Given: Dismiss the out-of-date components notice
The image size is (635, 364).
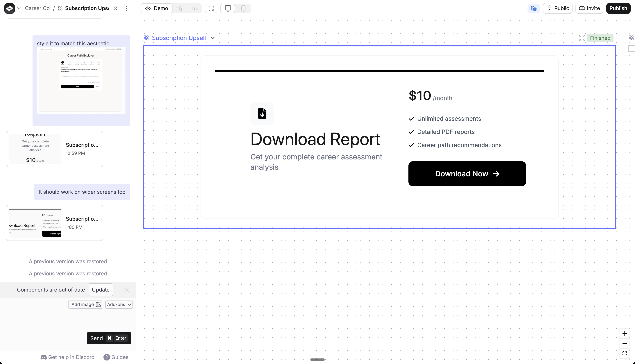Looking at the screenshot, I should tap(127, 290).
